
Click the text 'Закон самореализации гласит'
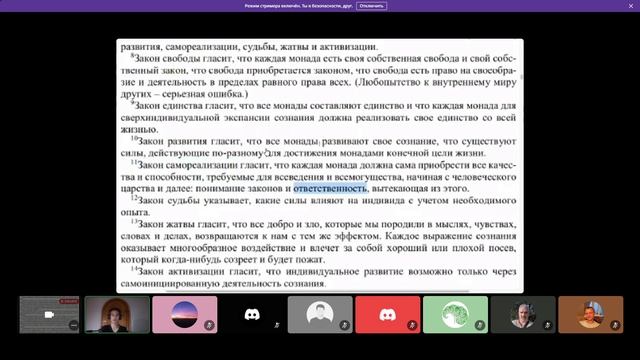click(x=204, y=165)
